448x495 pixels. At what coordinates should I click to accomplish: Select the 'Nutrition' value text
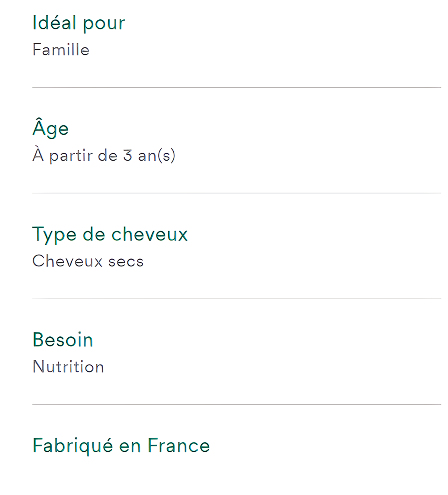(68, 367)
